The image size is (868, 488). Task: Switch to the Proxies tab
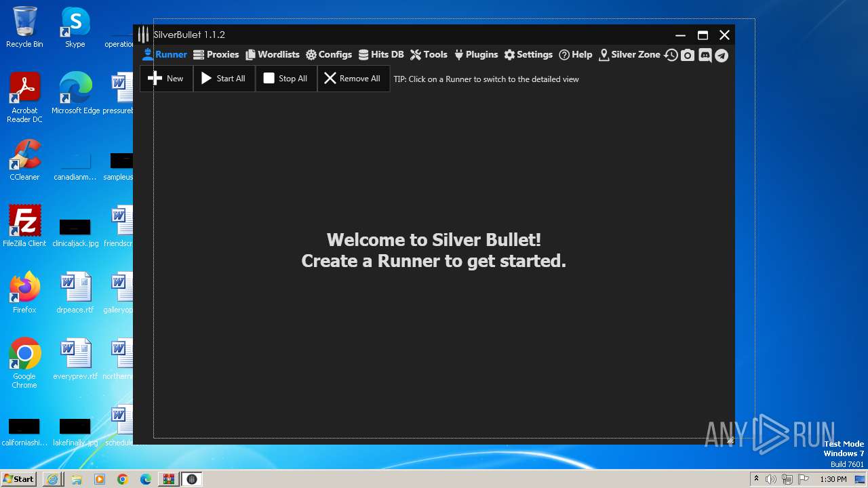point(216,55)
